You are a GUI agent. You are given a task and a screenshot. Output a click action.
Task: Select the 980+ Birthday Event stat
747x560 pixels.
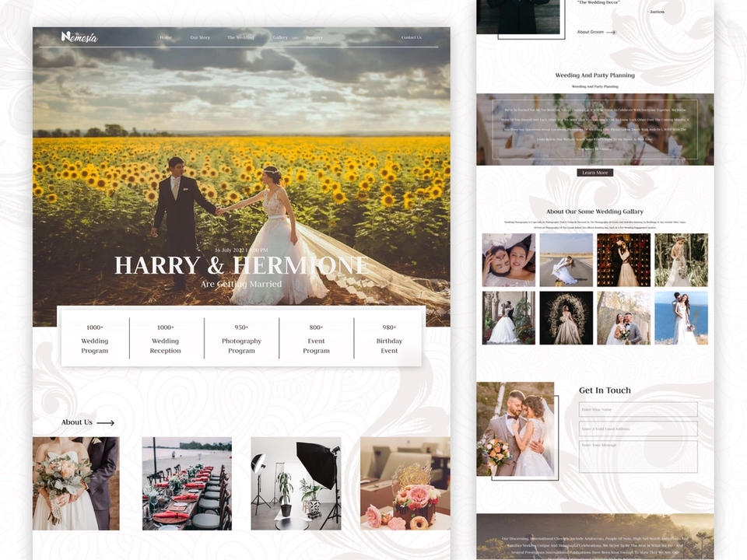pos(389,338)
